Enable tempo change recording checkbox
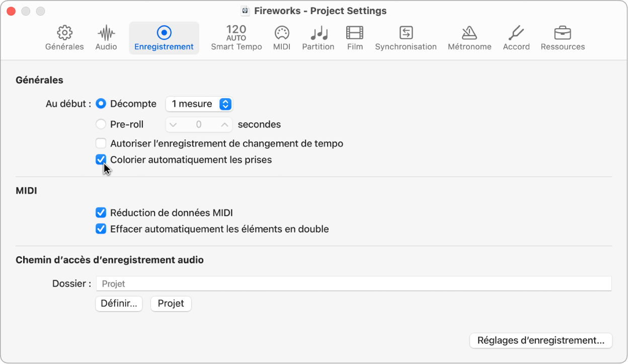This screenshot has height=364, width=628. point(101,143)
